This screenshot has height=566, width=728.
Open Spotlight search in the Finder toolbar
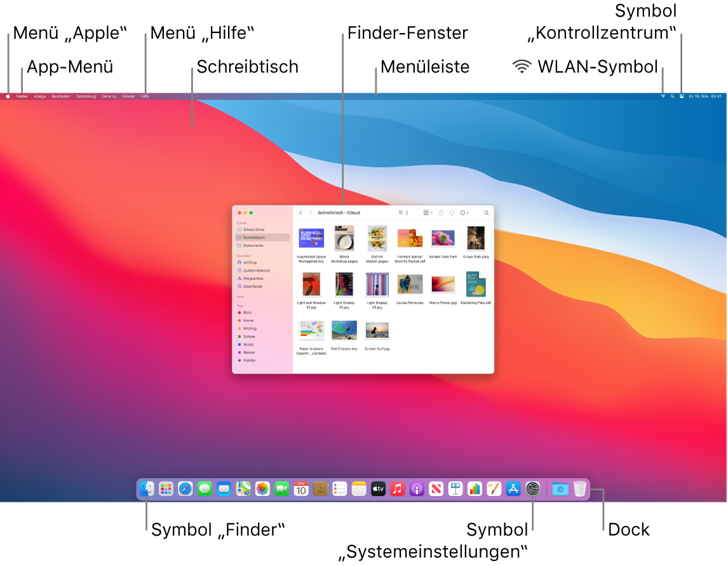coord(485,212)
